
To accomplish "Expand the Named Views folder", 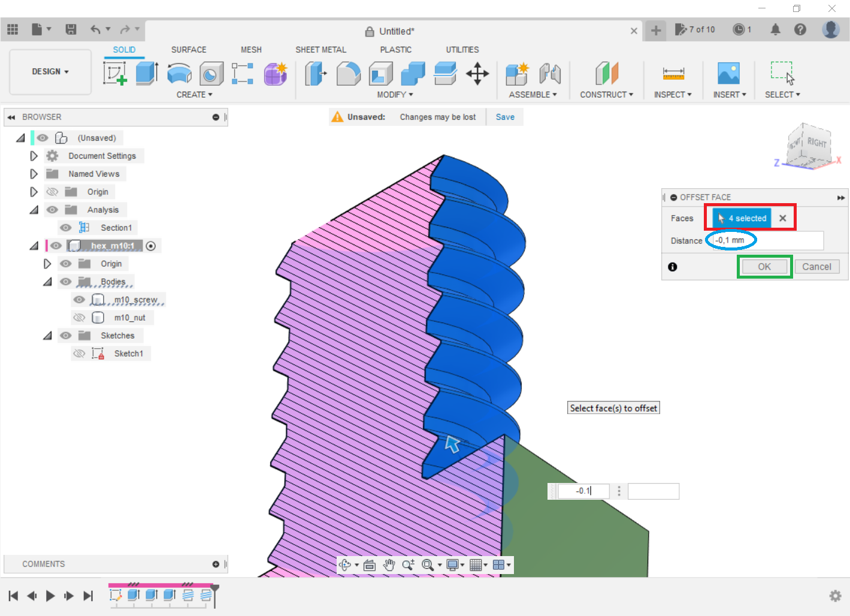I will pyautogui.click(x=34, y=174).
